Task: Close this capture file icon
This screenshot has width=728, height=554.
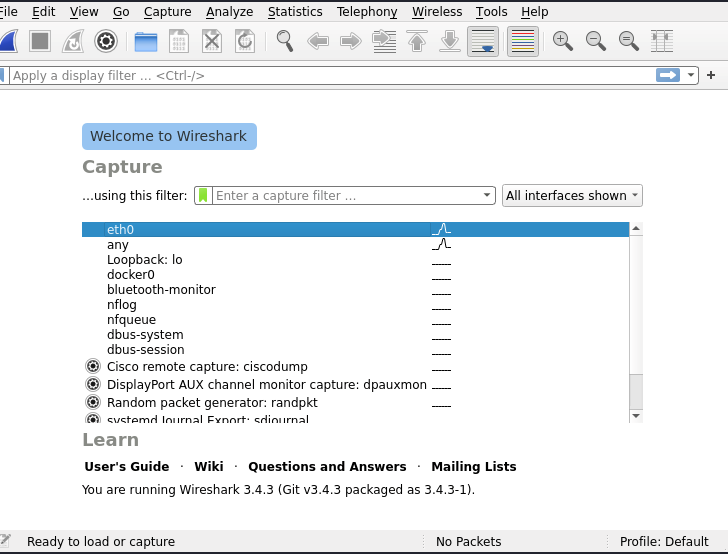Action: [x=212, y=41]
